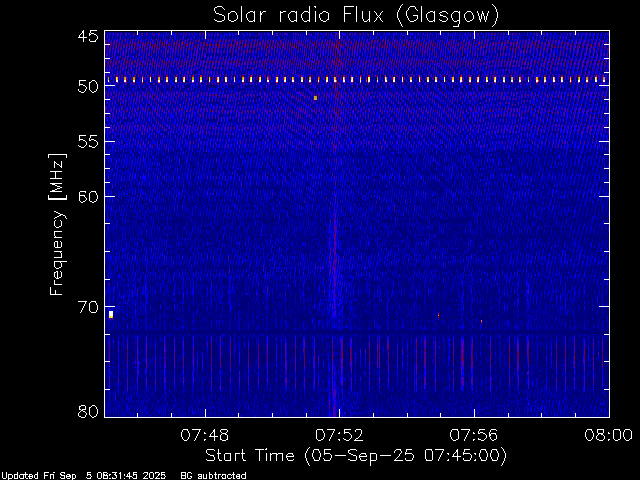Click the 'Updated Fri Sep 5 08:31:45 2025' text
Screen dimensions: 640x480
coord(84,476)
